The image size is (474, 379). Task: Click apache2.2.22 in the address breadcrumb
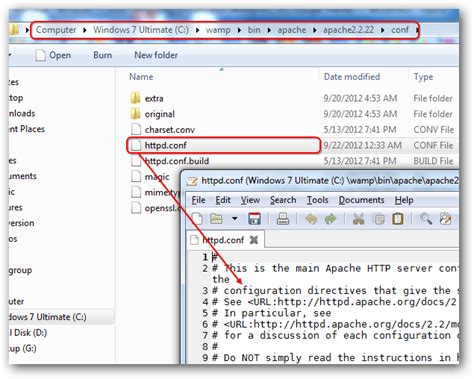(x=348, y=30)
